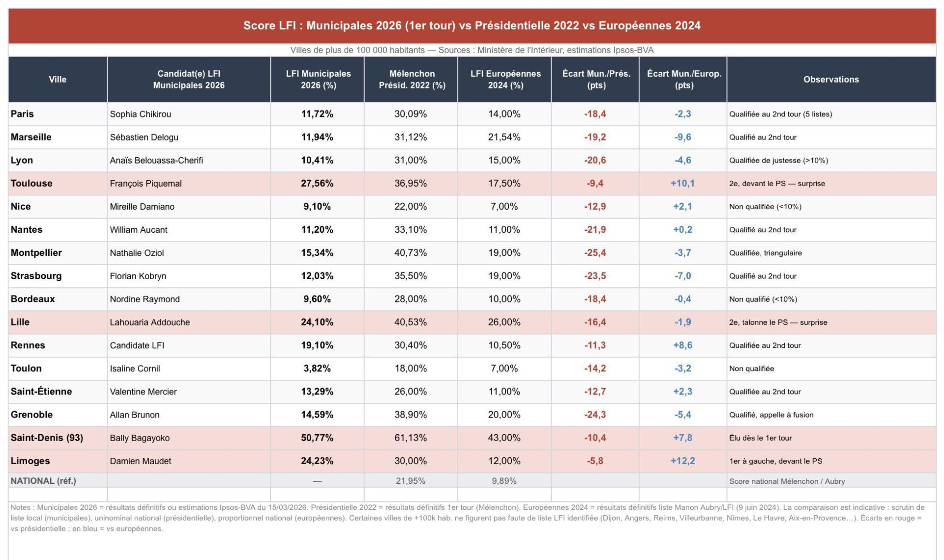Click the red table title banner
The height and width of the screenshot is (560, 944).
pyautogui.click(x=472, y=26)
